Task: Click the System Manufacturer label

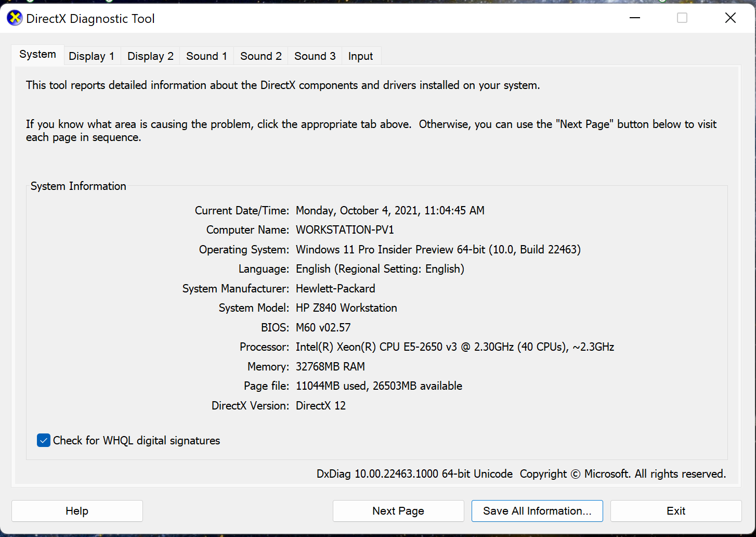Action: tap(236, 289)
